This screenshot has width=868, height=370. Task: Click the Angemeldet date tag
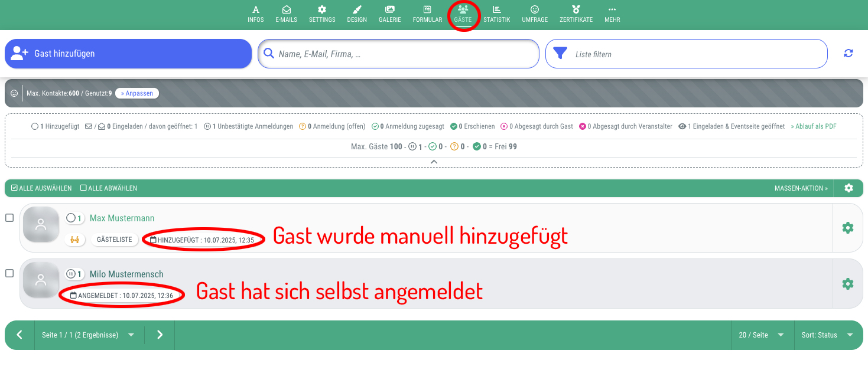tap(122, 295)
